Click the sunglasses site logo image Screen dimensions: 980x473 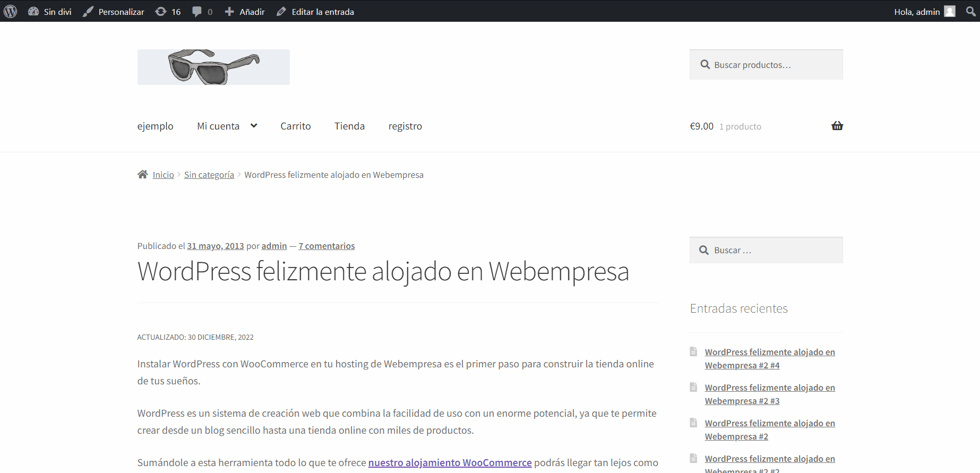click(x=213, y=67)
